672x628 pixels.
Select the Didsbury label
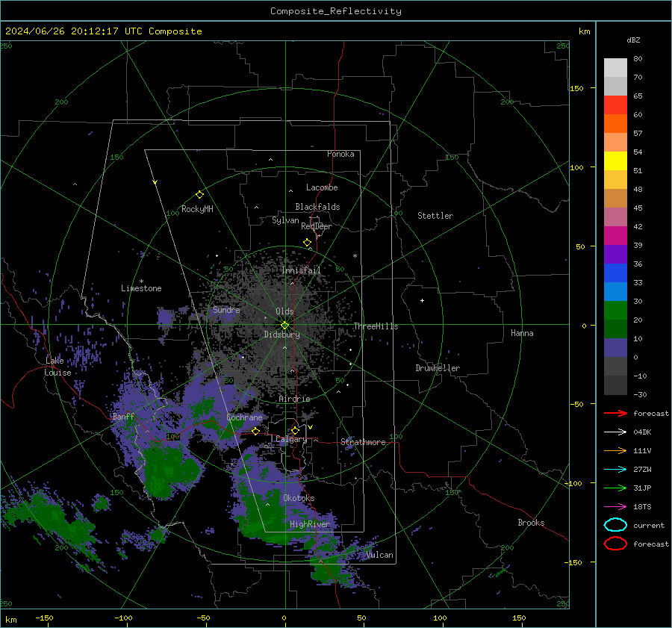(282, 335)
